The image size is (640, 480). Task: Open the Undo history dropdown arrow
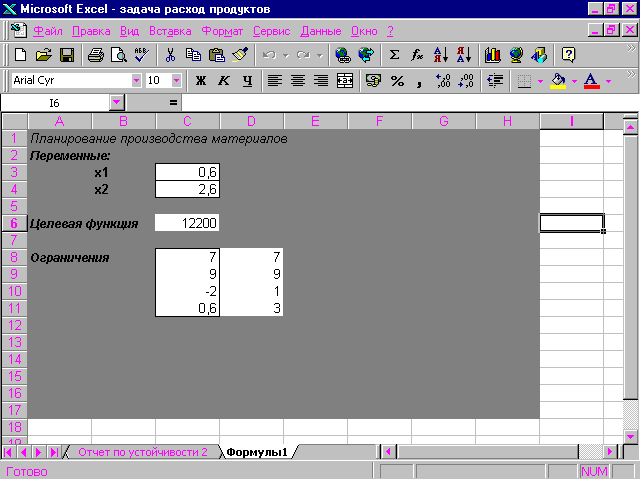tap(286, 55)
